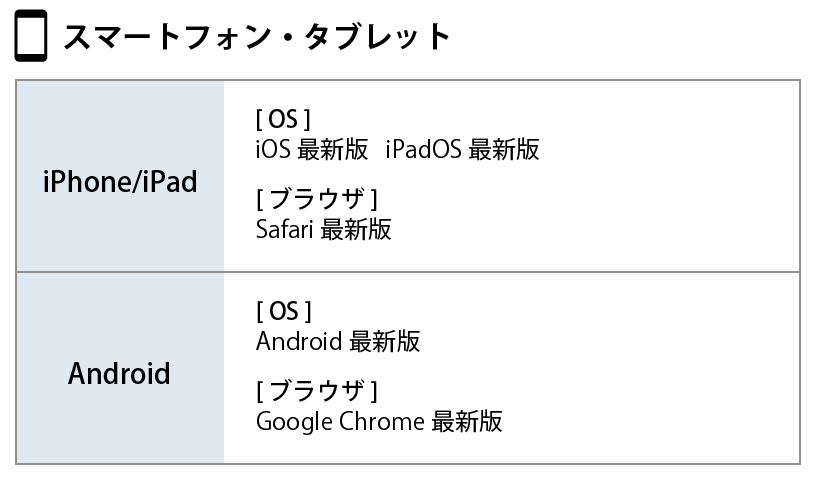Click the [ ブラウザ ] label in iPhone/iPad row
This screenshot has width=832, height=480.
pyautogui.click(x=317, y=199)
